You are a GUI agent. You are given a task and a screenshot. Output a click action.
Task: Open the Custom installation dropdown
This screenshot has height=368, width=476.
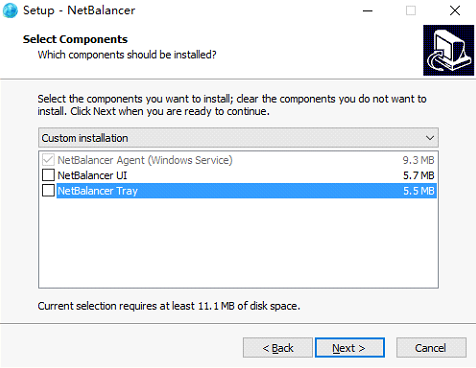coord(238,138)
